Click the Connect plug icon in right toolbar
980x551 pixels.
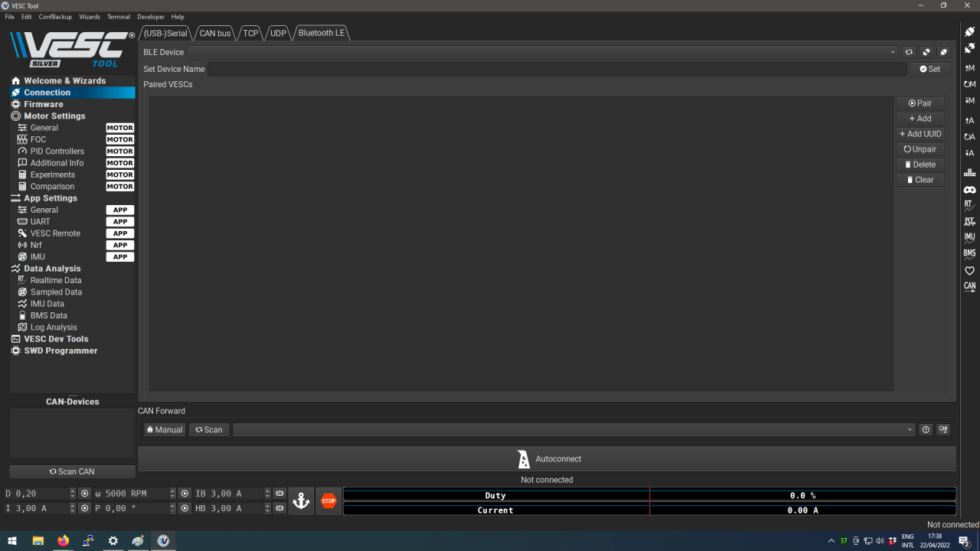(x=969, y=31)
